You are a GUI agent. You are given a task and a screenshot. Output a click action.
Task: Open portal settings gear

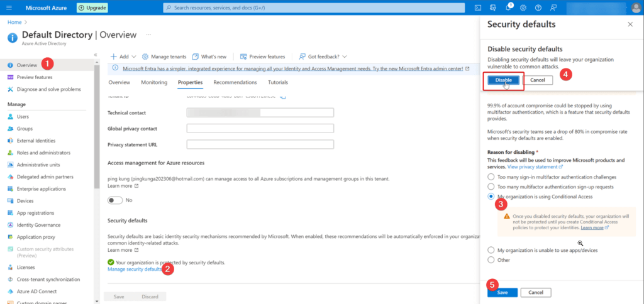tap(523, 8)
